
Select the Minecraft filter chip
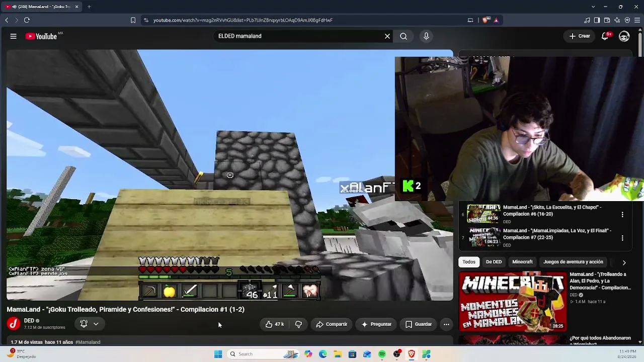click(522, 262)
